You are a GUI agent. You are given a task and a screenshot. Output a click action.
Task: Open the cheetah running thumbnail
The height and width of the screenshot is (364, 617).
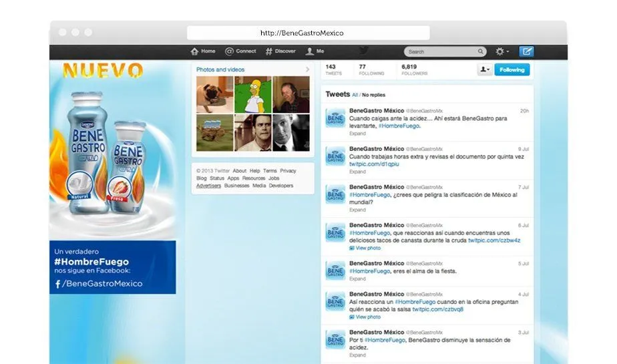point(215,133)
